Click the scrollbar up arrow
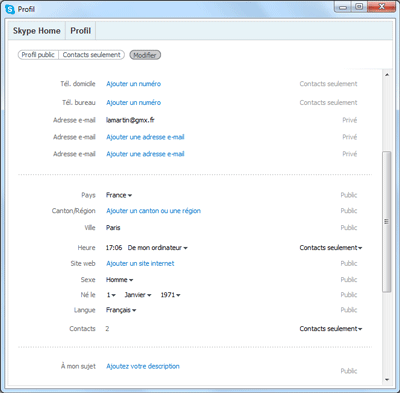The width and height of the screenshot is (400, 393). tap(387, 75)
